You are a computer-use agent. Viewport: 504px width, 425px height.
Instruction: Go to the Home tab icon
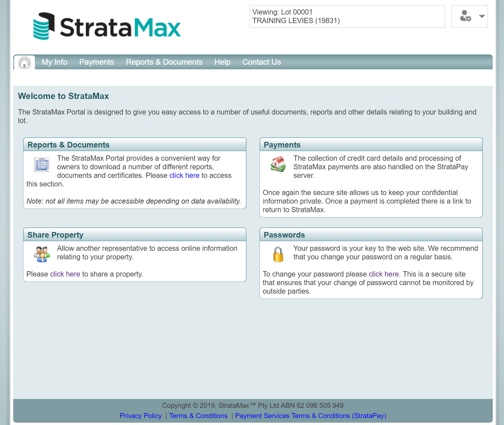24,62
